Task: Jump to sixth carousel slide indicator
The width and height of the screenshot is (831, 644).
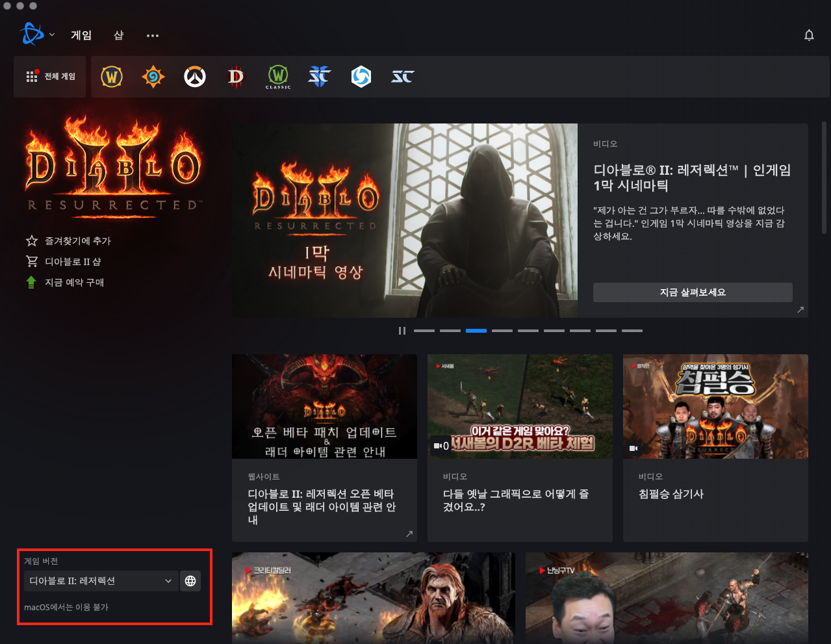Action: 554,331
